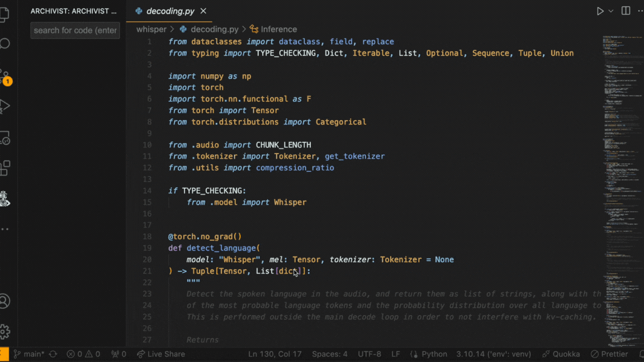Select the Python language mode
The width and height of the screenshot is (644, 362).
(x=434, y=354)
